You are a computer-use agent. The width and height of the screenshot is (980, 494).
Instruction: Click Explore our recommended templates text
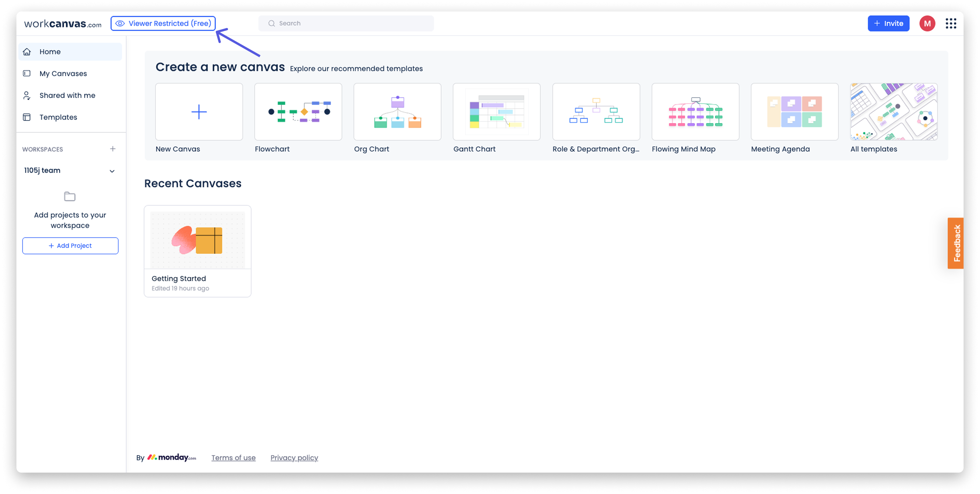tap(356, 68)
